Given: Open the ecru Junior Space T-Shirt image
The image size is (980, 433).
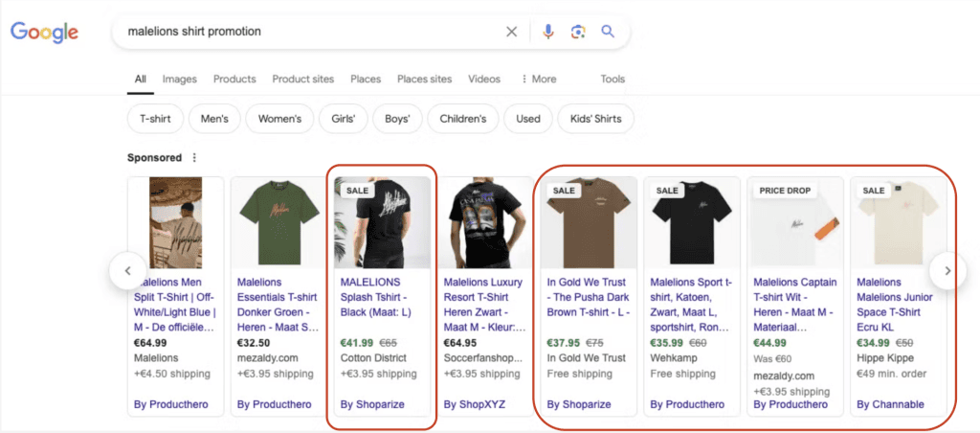Looking at the screenshot, I should 898,223.
